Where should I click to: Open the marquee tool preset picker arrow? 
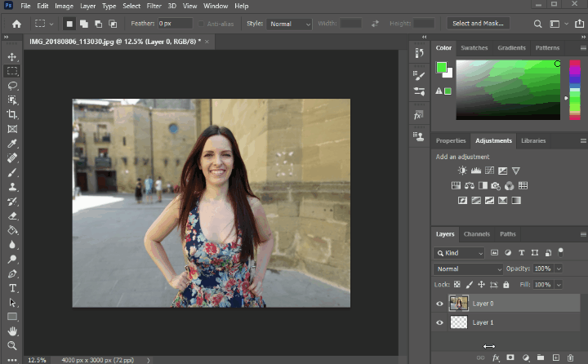pyautogui.click(x=51, y=24)
